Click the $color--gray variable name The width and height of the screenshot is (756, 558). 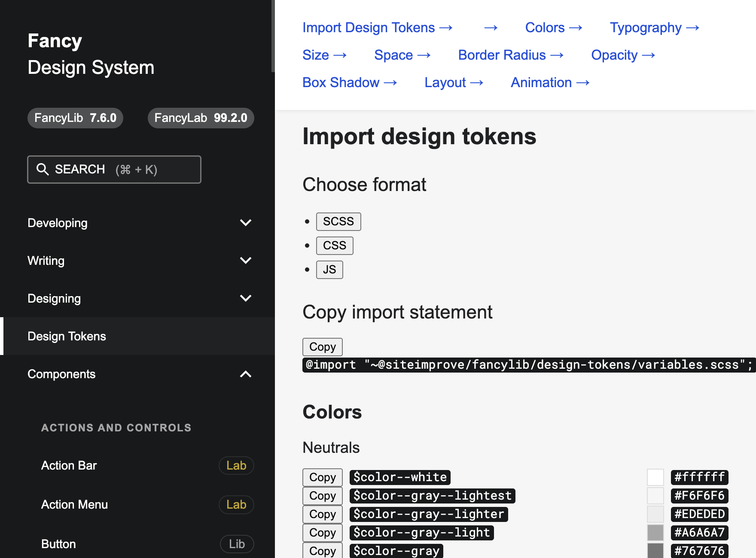pos(396,551)
